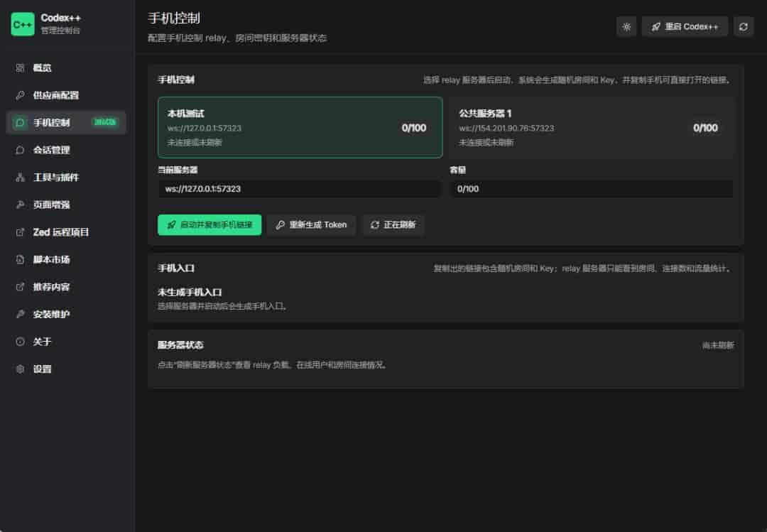
Task: Open the 工具与插件 menu item
Action: (66, 178)
